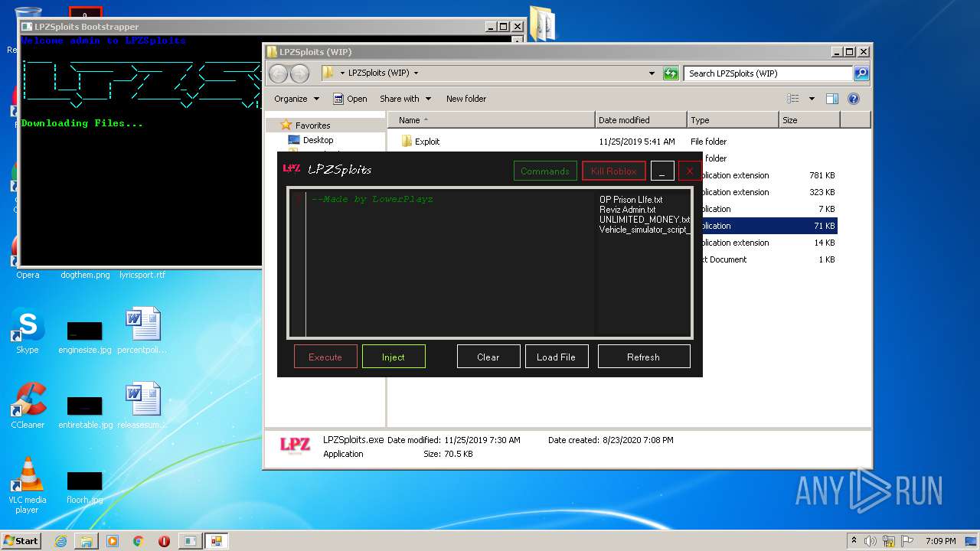Select the 781 KB application extension row
Viewport: 980px width, 551px height.
(x=769, y=175)
